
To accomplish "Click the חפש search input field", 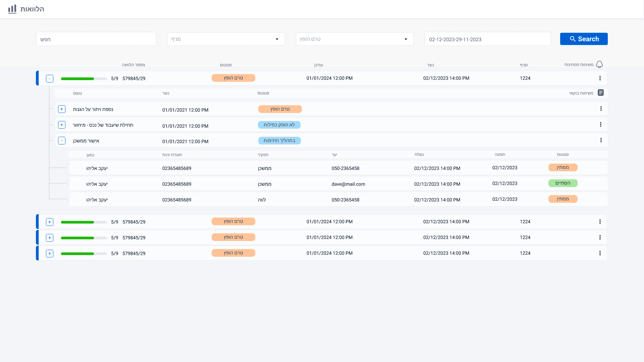I will click(96, 39).
